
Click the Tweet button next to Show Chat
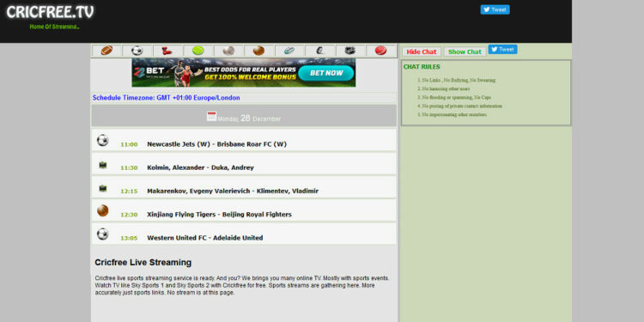click(x=502, y=49)
